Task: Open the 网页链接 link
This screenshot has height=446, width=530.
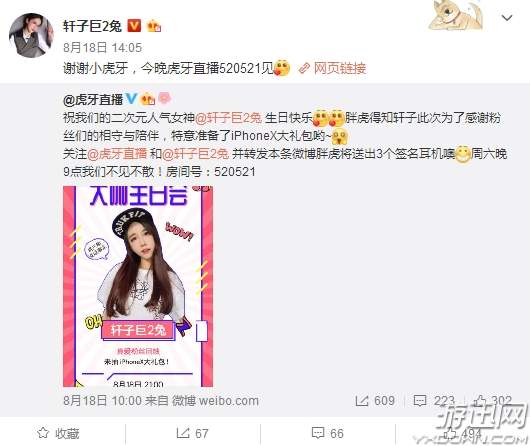Action: (x=340, y=68)
